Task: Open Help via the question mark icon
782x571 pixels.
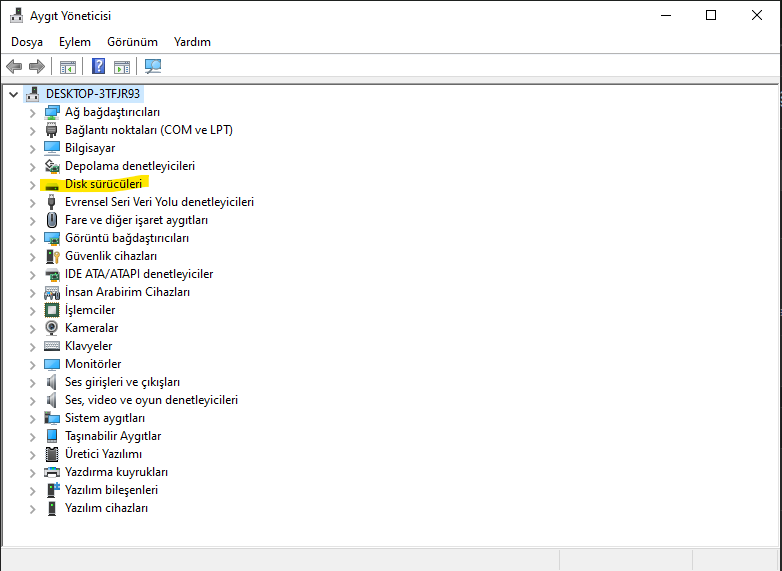Action: pyautogui.click(x=99, y=66)
